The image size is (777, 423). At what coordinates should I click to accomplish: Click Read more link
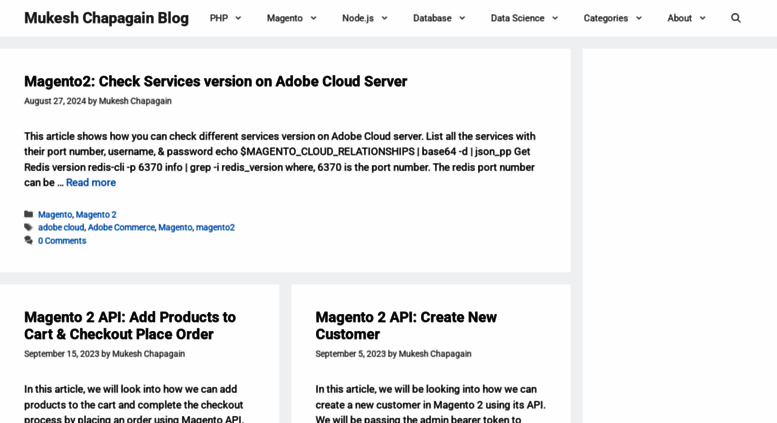(91, 182)
